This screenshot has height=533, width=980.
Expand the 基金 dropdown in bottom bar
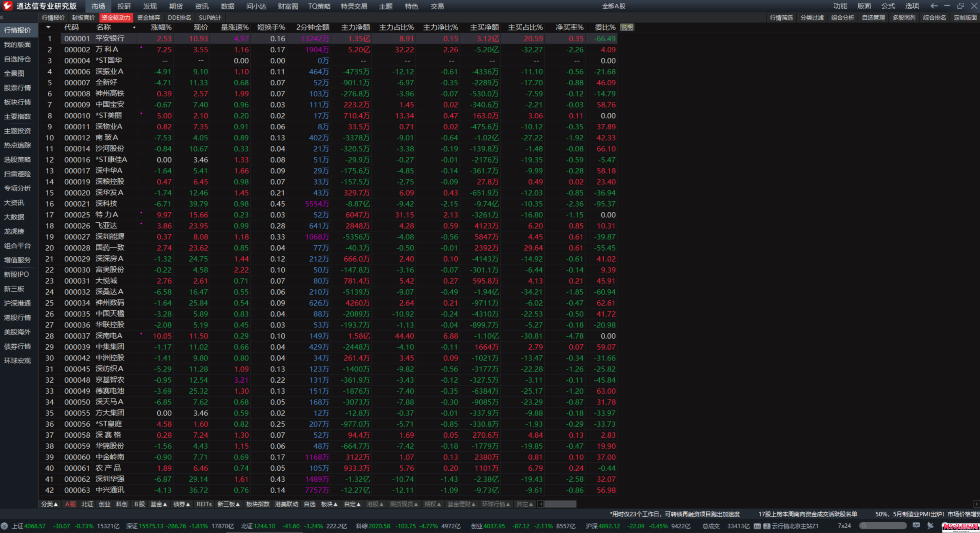click(x=159, y=504)
